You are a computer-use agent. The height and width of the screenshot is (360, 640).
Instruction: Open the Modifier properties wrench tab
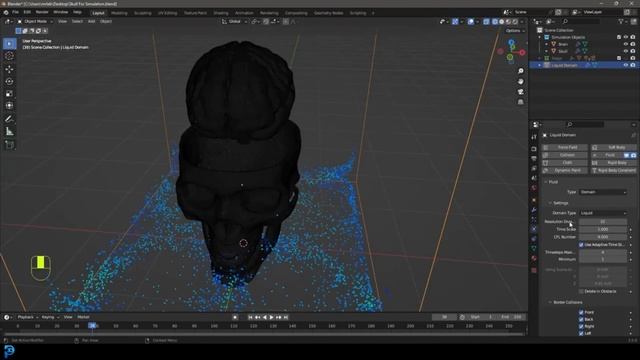(534, 209)
